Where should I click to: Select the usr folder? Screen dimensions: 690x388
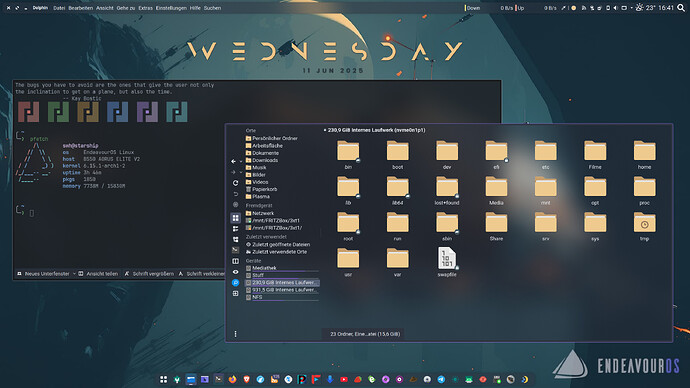pyautogui.click(x=348, y=263)
